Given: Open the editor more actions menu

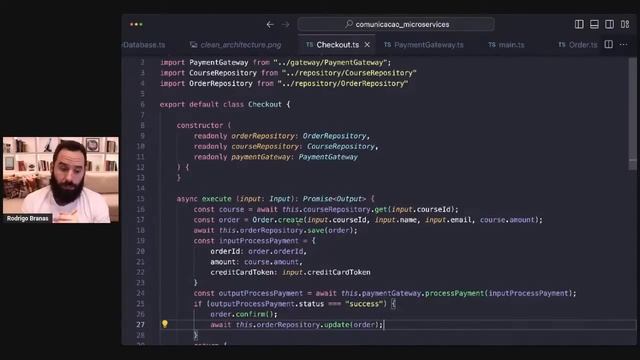Looking at the screenshot, I should pyautogui.click(x=624, y=44).
